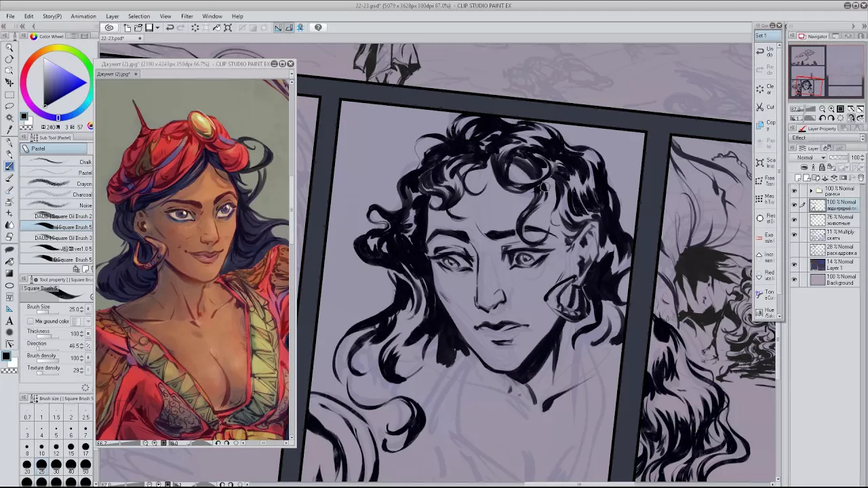Toggle visibility of the 76% животные layer
Image resolution: width=868 pixels, height=488 pixels.
[x=794, y=220]
